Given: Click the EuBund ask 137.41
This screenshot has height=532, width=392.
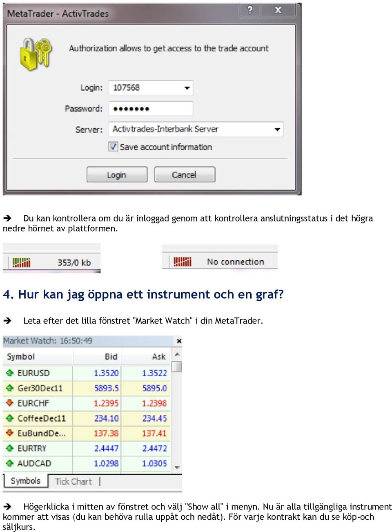Looking at the screenshot, I should [x=154, y=434].
